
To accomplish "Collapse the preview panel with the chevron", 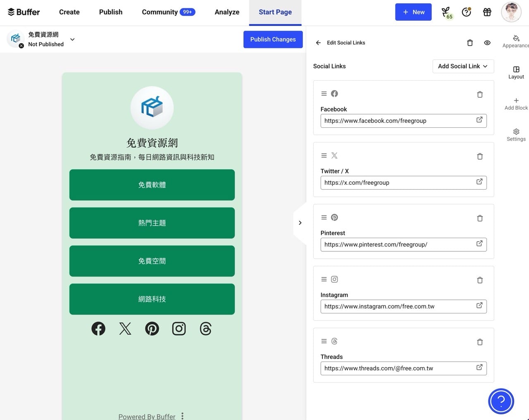I will 300,222.
